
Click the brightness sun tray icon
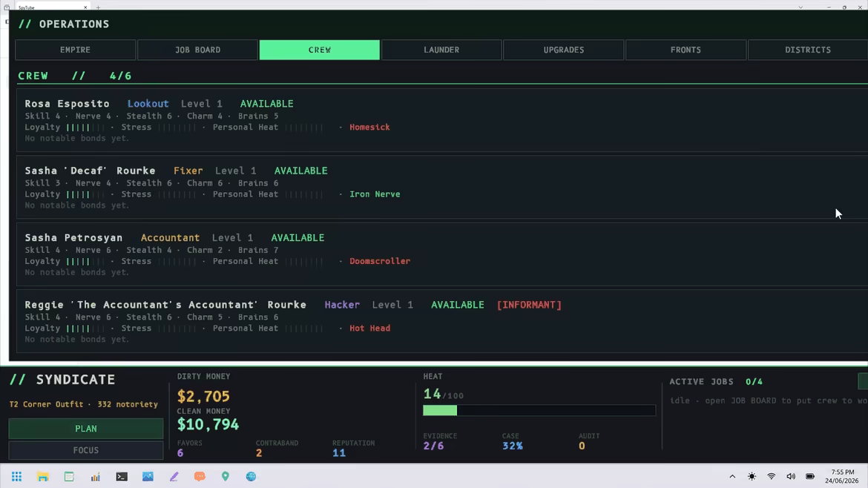pyautogui.click(x=752, y=476)
